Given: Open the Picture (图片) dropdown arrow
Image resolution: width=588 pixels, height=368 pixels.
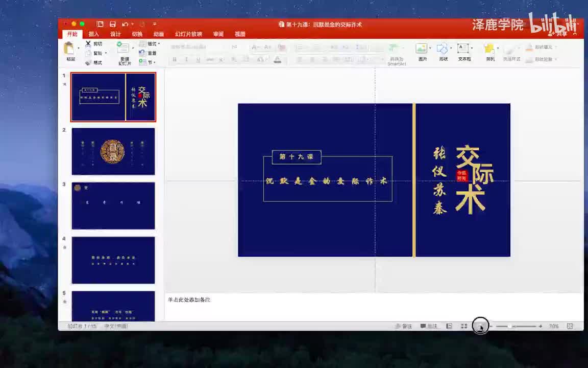Looking at the screenshot, I should pos(430,48).
